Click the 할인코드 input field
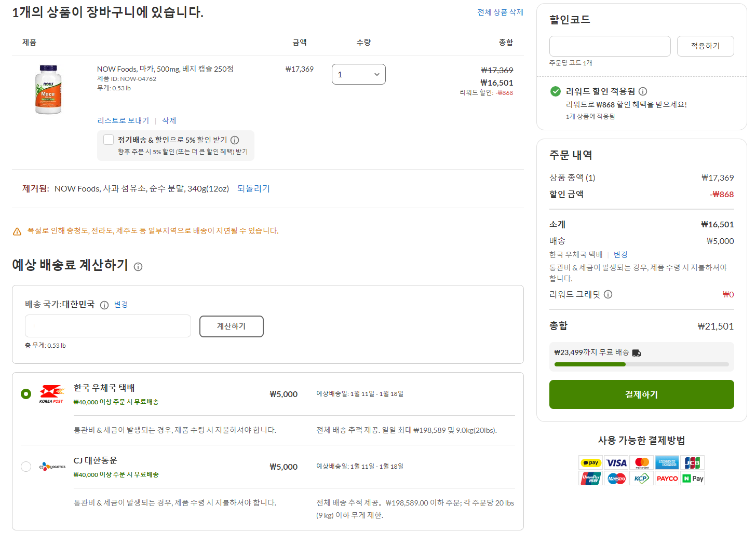 point(610,46)
